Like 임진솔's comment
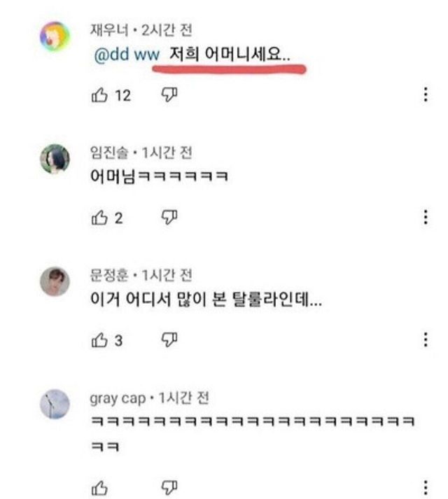448x499 pixels. point(99,218)
